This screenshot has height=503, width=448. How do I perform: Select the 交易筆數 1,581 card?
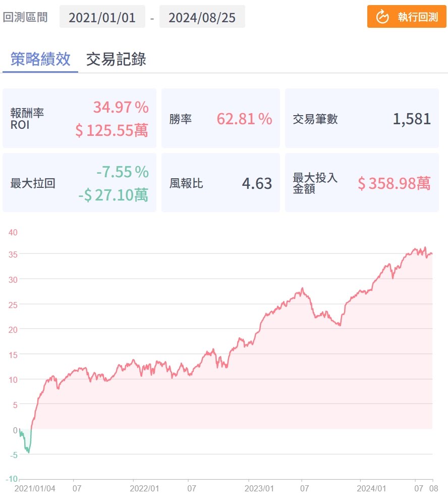point(362,119)
